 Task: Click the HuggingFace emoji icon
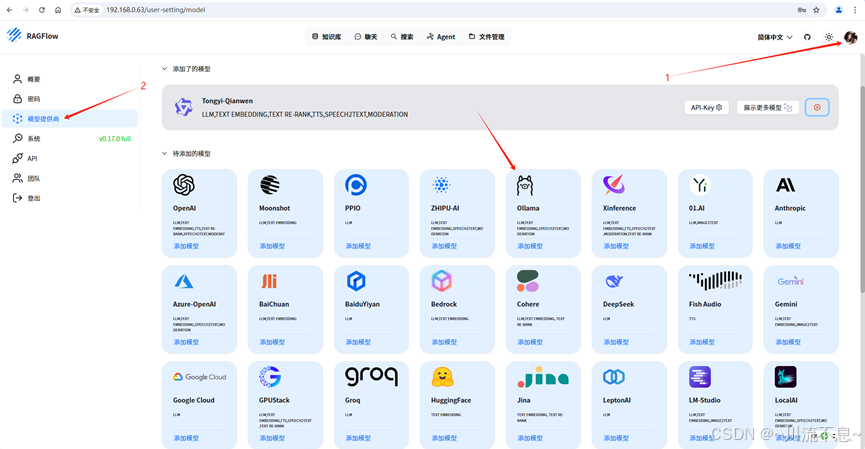pos(442,377)
